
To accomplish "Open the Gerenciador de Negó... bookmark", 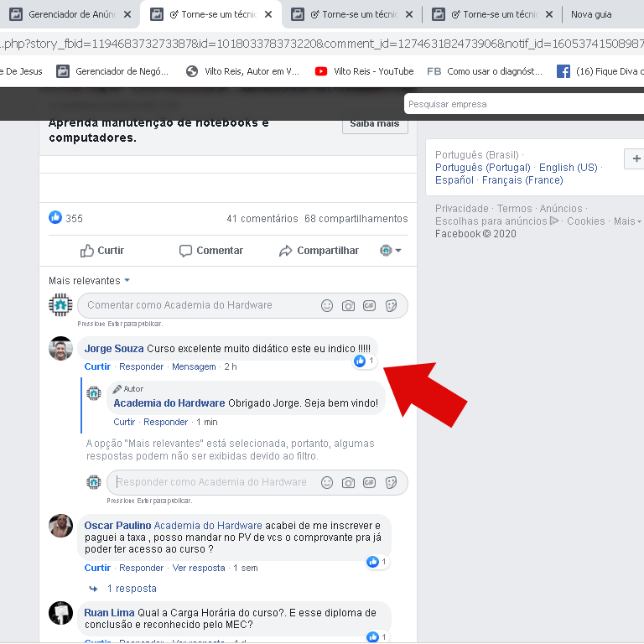I will tap(112, 71).
